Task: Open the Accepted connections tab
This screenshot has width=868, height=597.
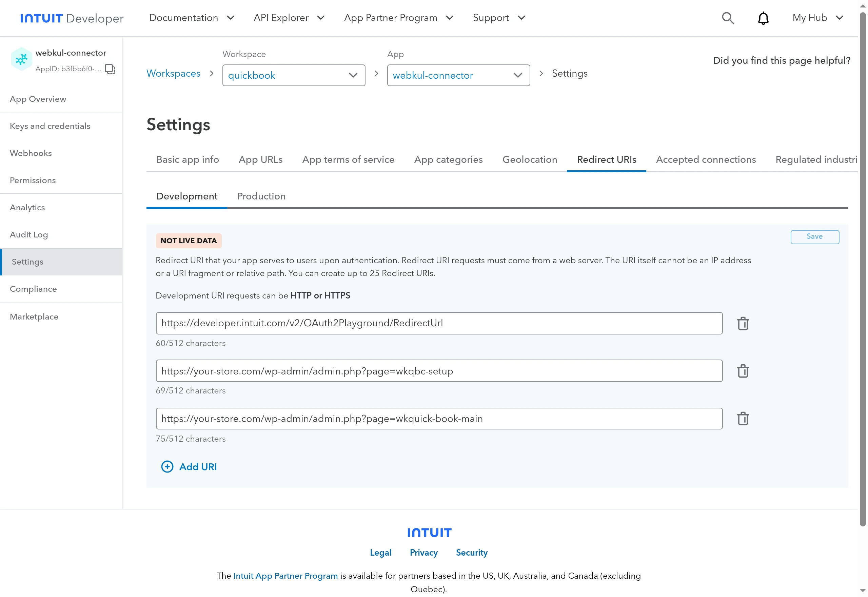Action: pos(706,160)
